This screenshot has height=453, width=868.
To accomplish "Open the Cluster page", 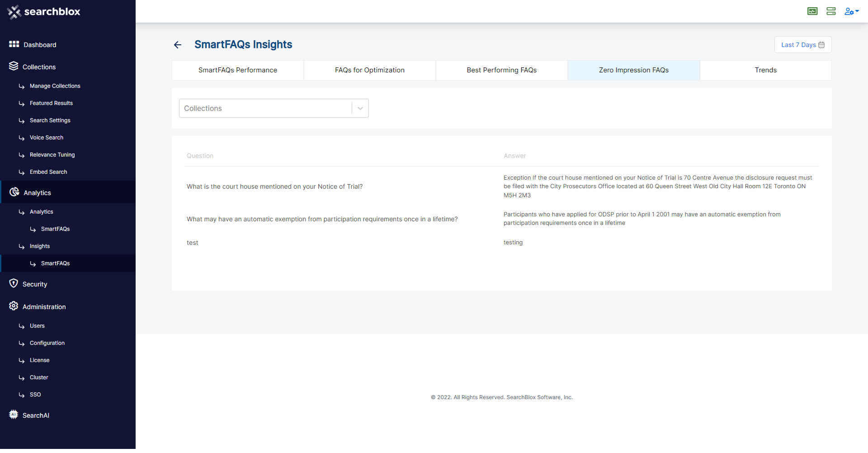I will click(39, 377).
